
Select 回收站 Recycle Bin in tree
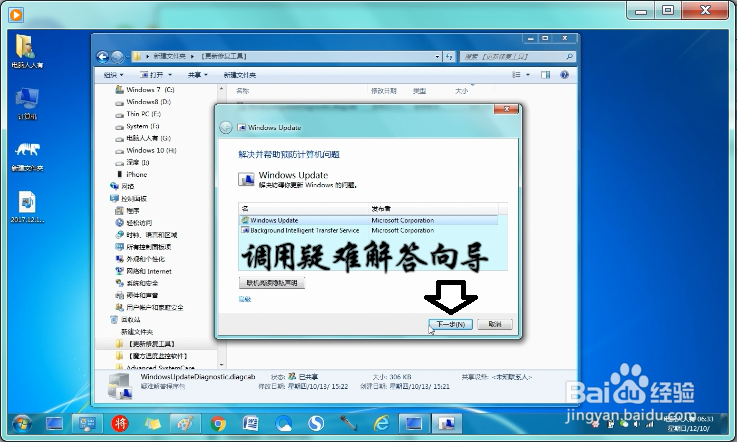tap(125, 320)
